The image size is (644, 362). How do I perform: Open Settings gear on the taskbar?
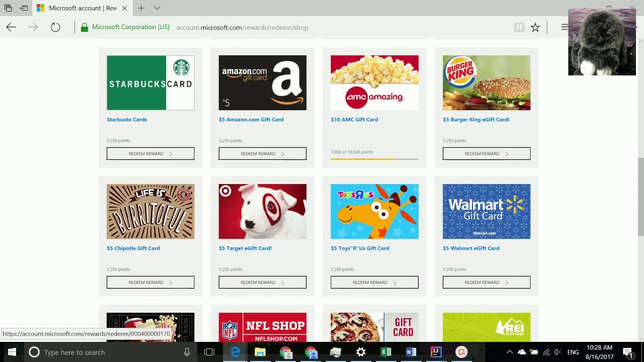point(361,352)
